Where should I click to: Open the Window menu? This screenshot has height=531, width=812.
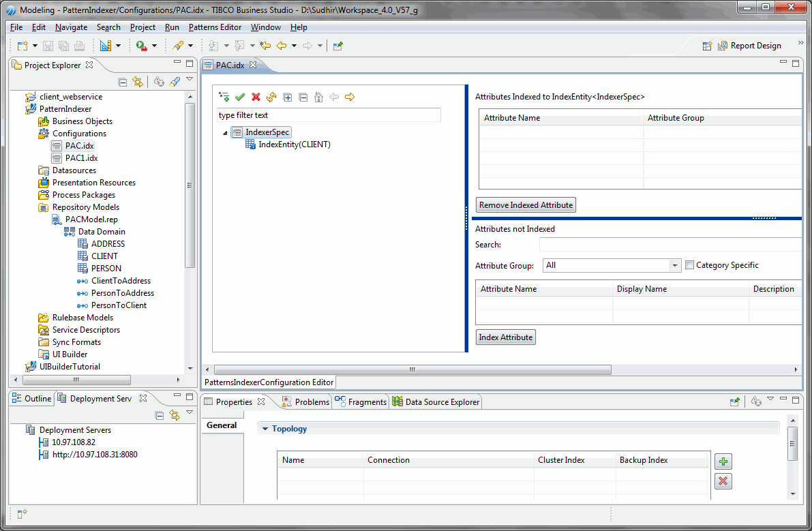[x=266, y=27]
